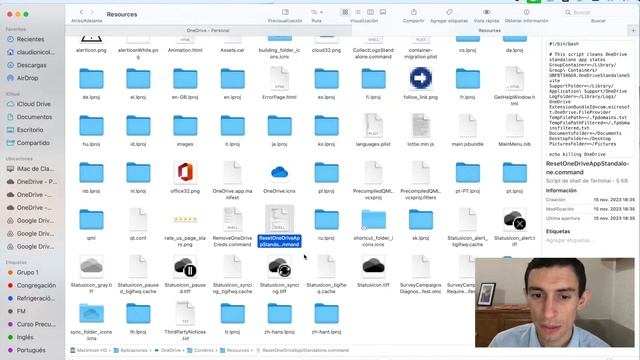Toggle Vista rápida quick look eye icon
This screenshot has height=360, width=640.
click(x=487, y=12)
